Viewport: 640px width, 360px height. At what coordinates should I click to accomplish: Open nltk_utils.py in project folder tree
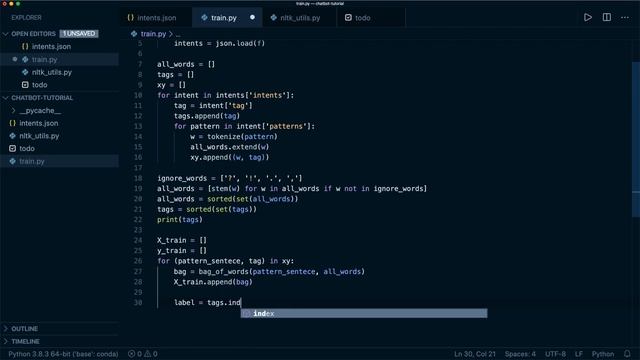coord(39,136)
